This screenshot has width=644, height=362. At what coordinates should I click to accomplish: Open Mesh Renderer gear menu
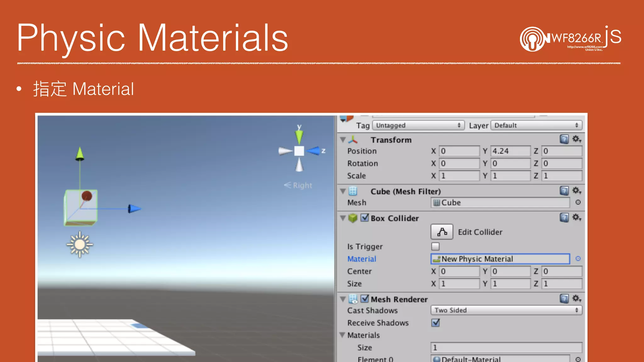[577, 299]
